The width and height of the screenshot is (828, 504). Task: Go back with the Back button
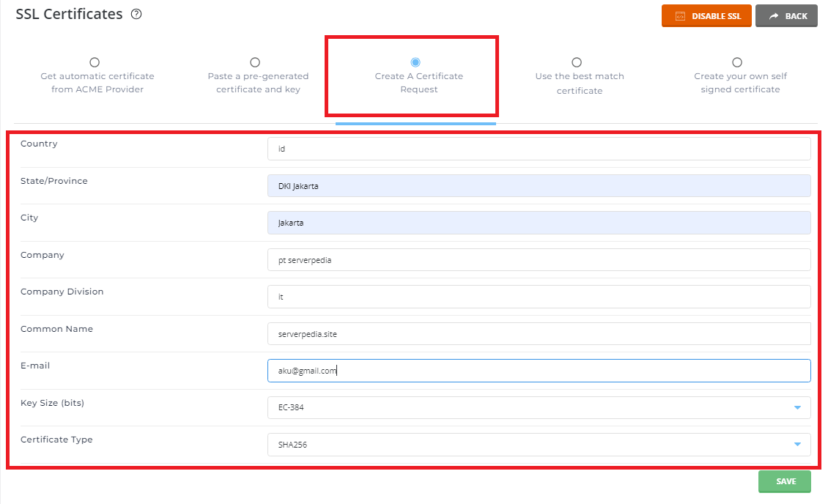(x=787, y=16)
